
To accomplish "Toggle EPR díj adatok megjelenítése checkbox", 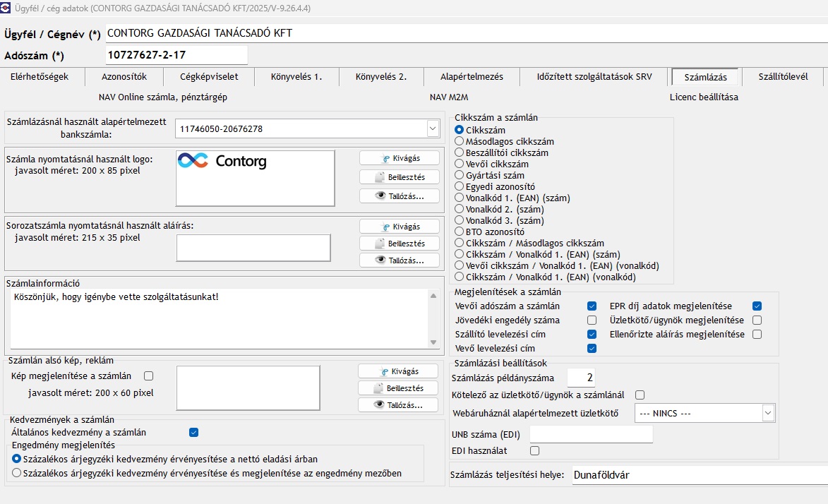I will [757, 306].
